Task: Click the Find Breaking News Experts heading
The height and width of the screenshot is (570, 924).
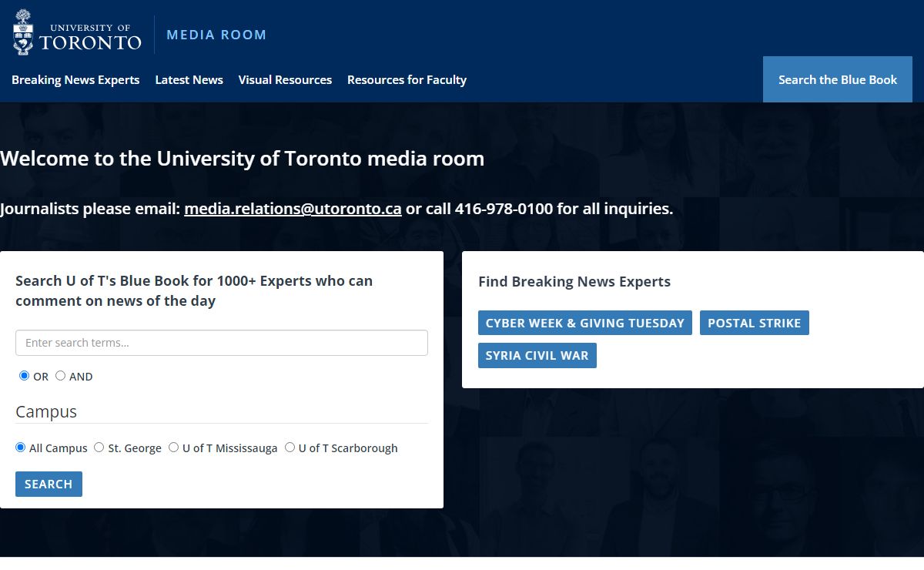Action: click(x=574, y=281)
